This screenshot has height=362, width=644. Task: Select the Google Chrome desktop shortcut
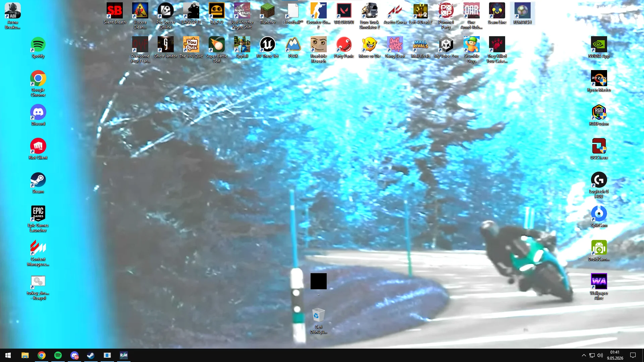coord(38,83)
